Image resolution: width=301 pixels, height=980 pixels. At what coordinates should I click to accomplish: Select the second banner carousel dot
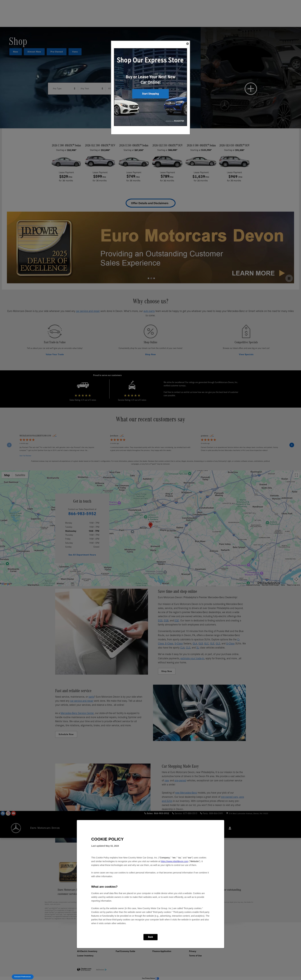pyautogui.click(x=151, y=278)
